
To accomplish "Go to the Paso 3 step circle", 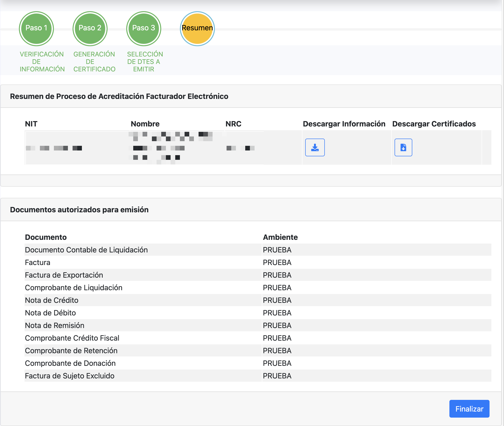I will click(143, 28).
